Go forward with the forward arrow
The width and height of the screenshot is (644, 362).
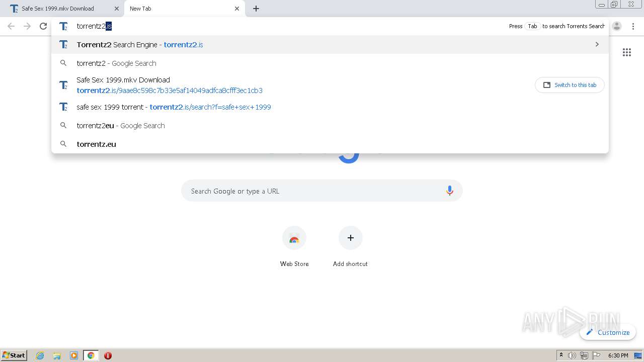pos(27,26)
